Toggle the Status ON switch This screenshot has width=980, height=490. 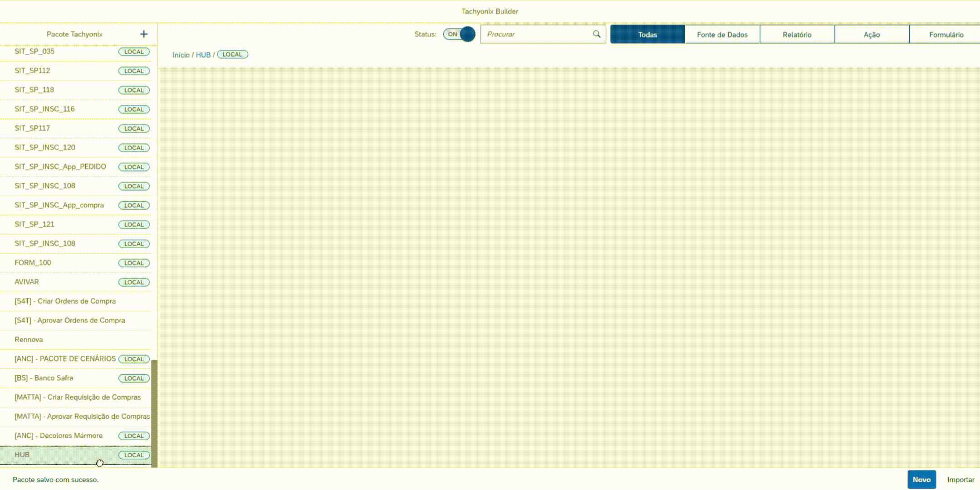(x=459, y=34)
